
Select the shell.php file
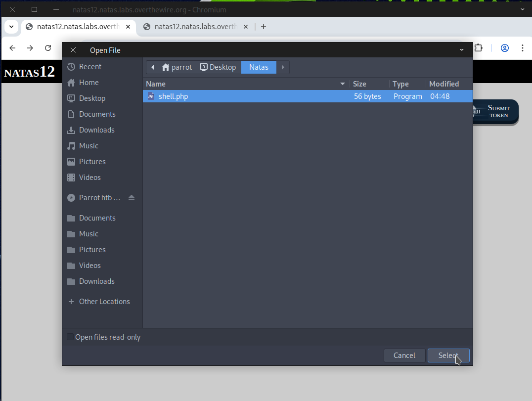173,96
